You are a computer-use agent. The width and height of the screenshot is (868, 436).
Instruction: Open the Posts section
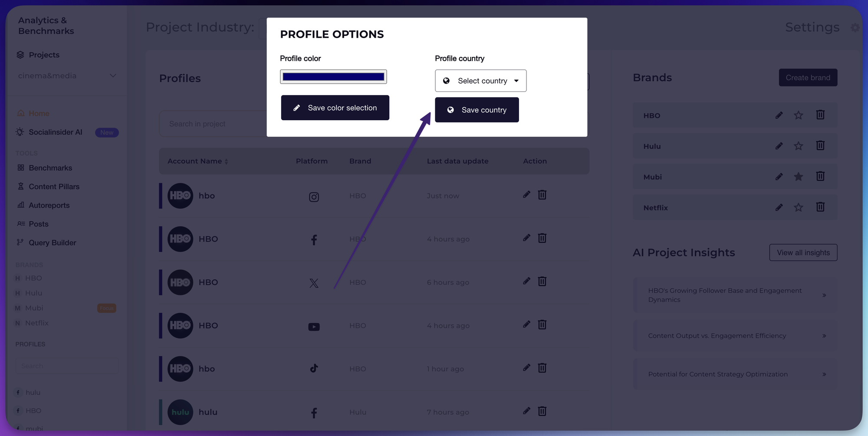38,224
